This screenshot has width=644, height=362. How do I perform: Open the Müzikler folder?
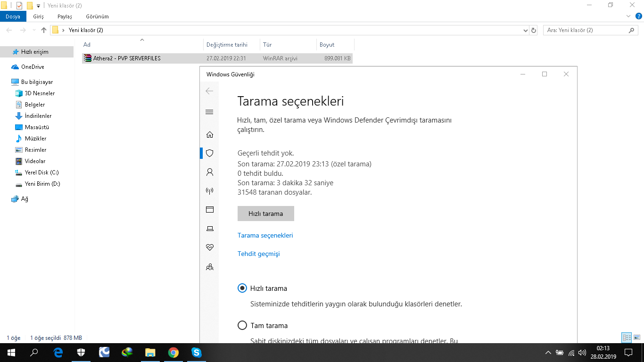coord(35,139)
